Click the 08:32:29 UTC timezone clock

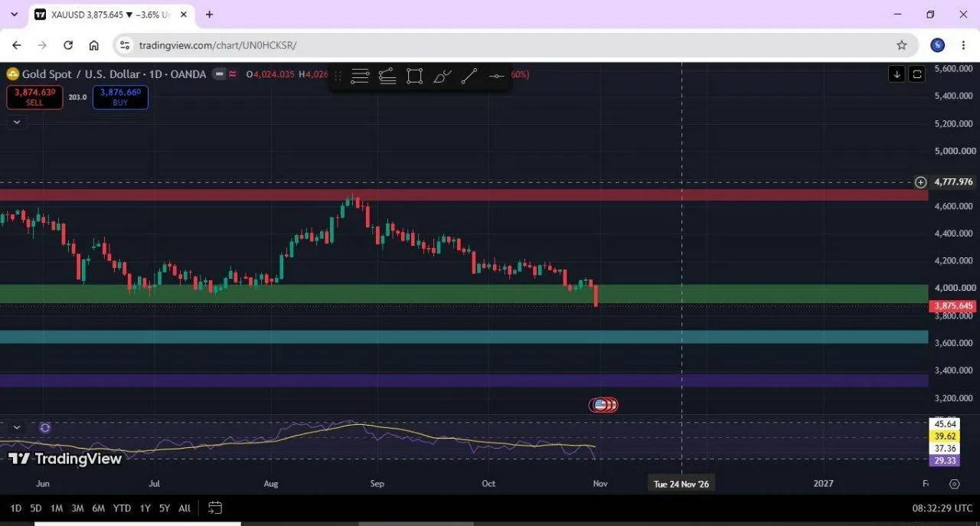coord(942,508)
